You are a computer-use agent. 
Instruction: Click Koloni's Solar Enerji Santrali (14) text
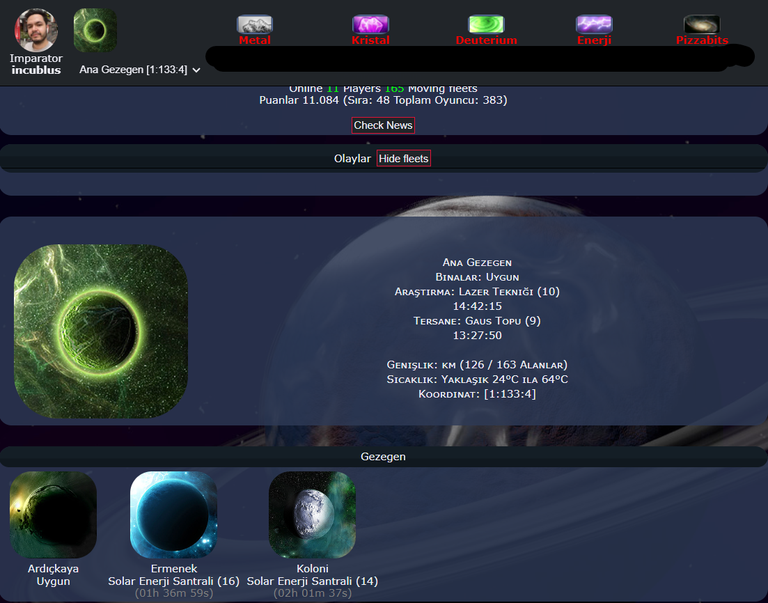[312, 581]
